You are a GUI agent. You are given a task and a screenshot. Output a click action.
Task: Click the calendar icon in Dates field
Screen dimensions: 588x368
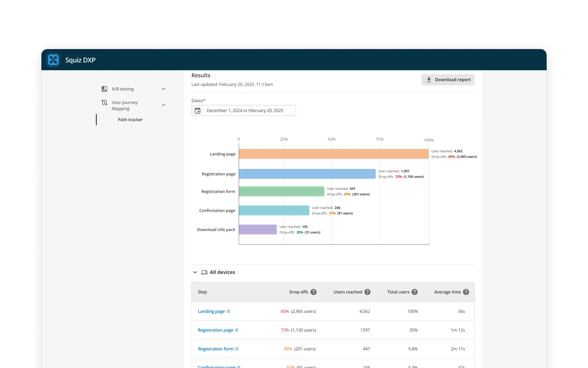pos(198,111)
